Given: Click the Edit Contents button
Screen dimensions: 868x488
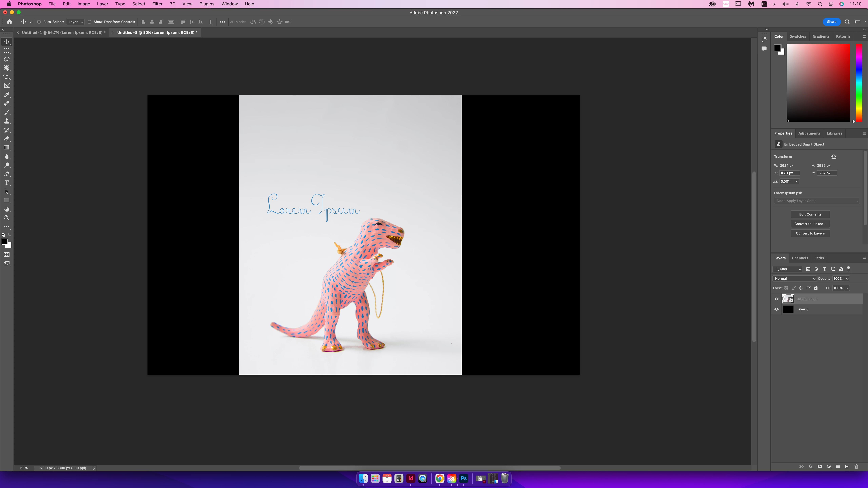Looking at the screenshot, I should (810, 214).
